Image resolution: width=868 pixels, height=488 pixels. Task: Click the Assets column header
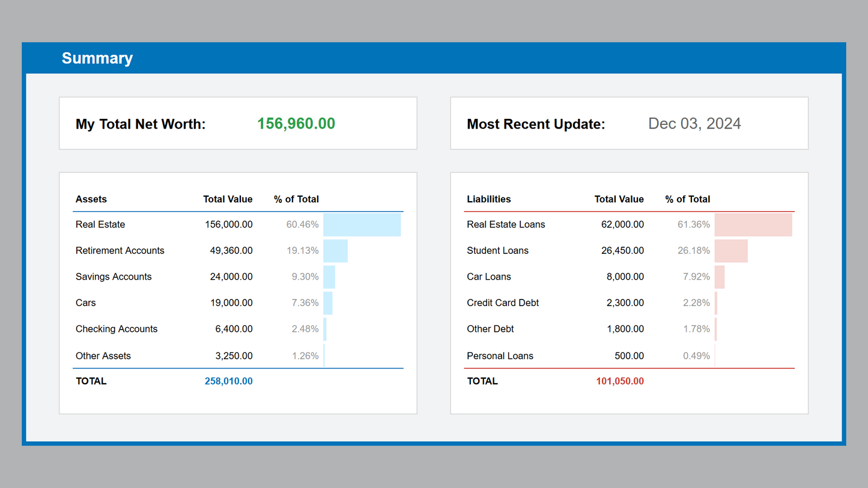(x=91, y=199)
